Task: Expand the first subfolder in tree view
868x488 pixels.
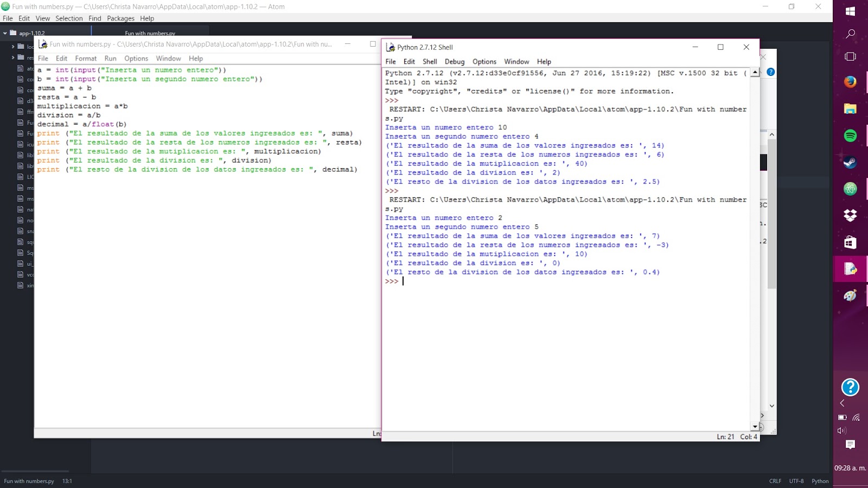Action: tap(13, 47)
